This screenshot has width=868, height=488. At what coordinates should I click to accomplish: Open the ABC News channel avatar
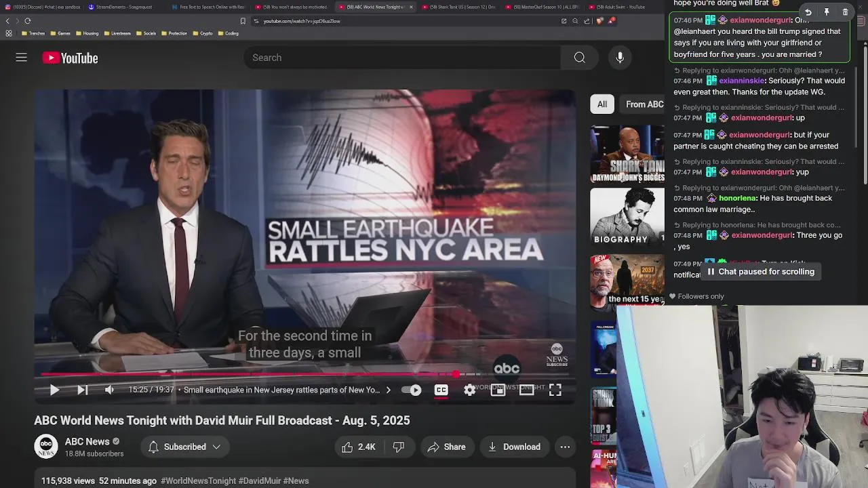pos(46,447)
